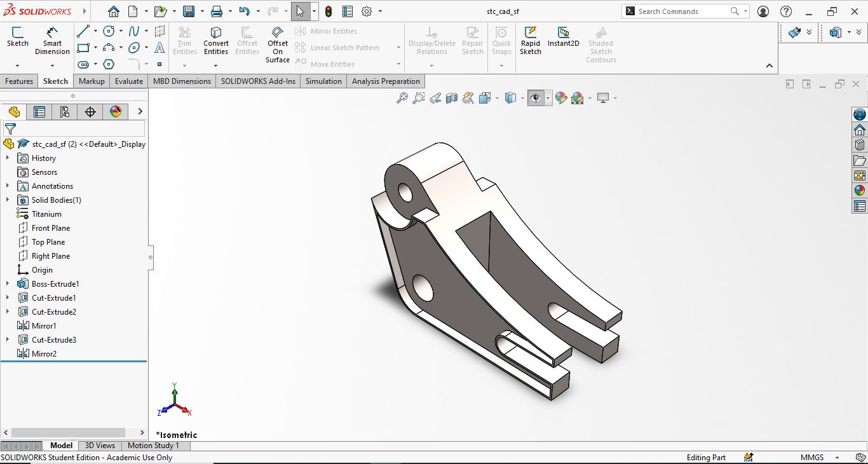Switch to the Evaluate tab
This screenshot has height=464, width=868.
[x=129, y=81]
